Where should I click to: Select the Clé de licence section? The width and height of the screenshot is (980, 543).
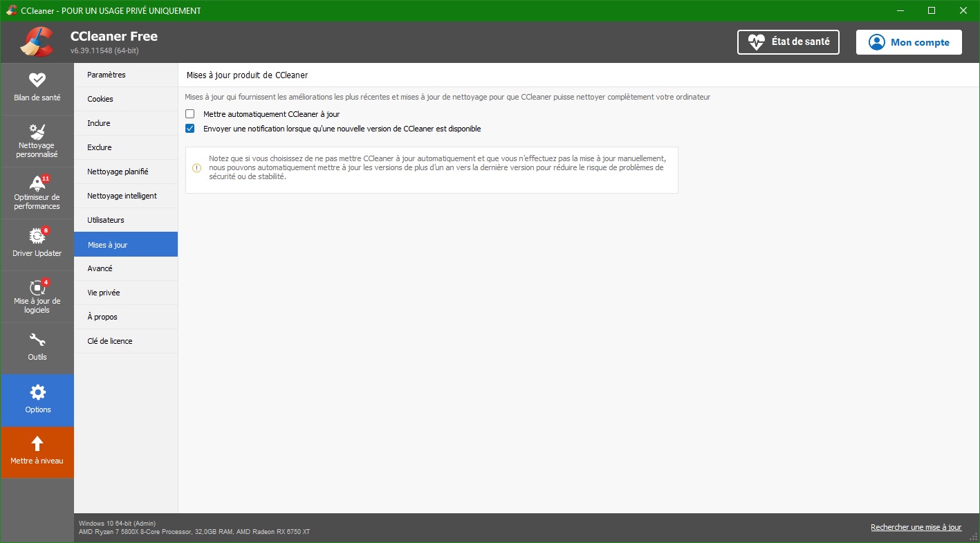109,341
